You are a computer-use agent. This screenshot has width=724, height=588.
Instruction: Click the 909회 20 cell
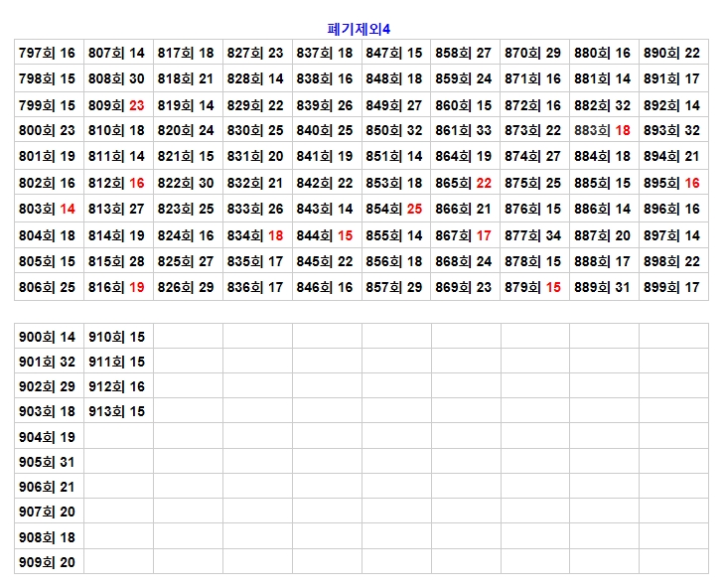pyautogui.click(x=48, y=562)
